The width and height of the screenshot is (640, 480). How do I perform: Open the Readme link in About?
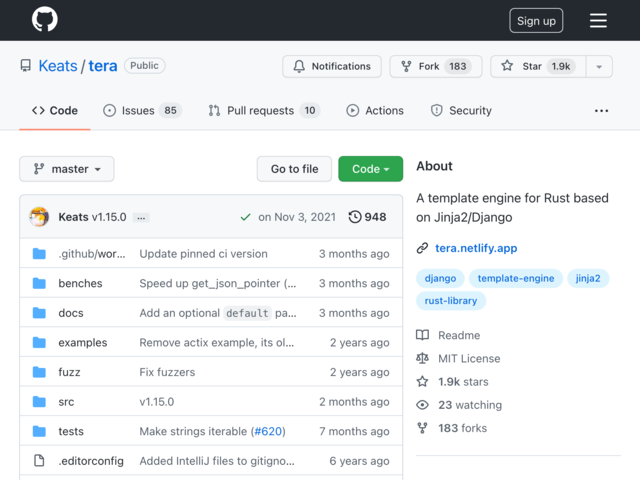click(x=459, y=335)
